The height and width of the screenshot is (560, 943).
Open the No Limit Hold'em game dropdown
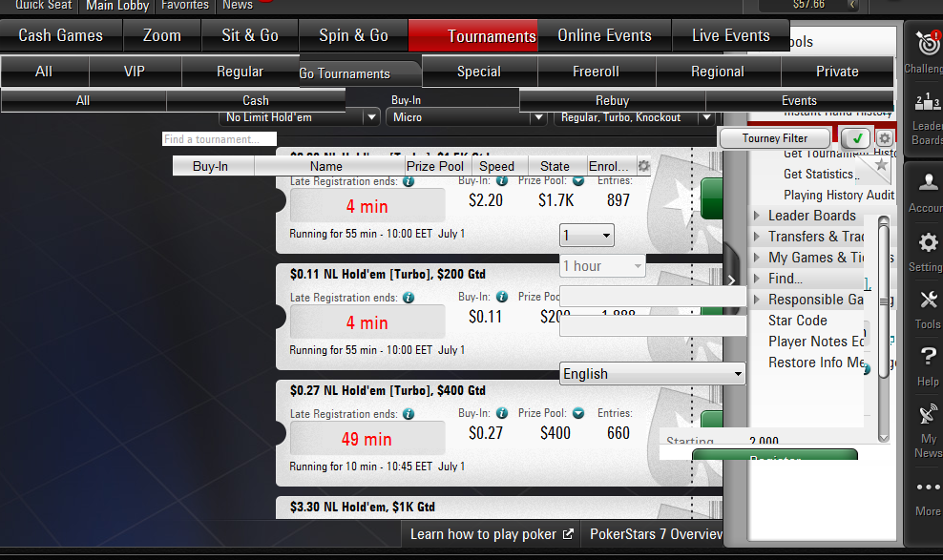tap(301, 117)
